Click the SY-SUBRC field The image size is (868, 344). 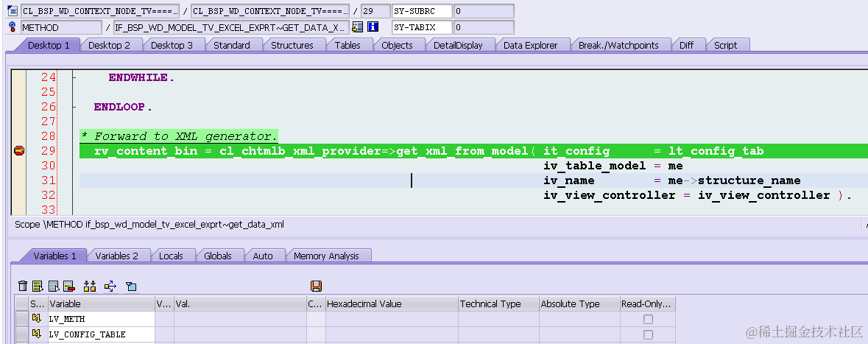point(422,11)
